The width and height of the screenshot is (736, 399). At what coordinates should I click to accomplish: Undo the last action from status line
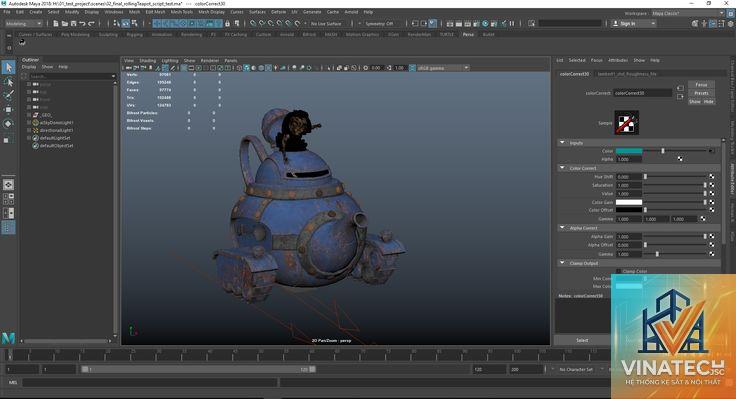click(x=83, y=23)
